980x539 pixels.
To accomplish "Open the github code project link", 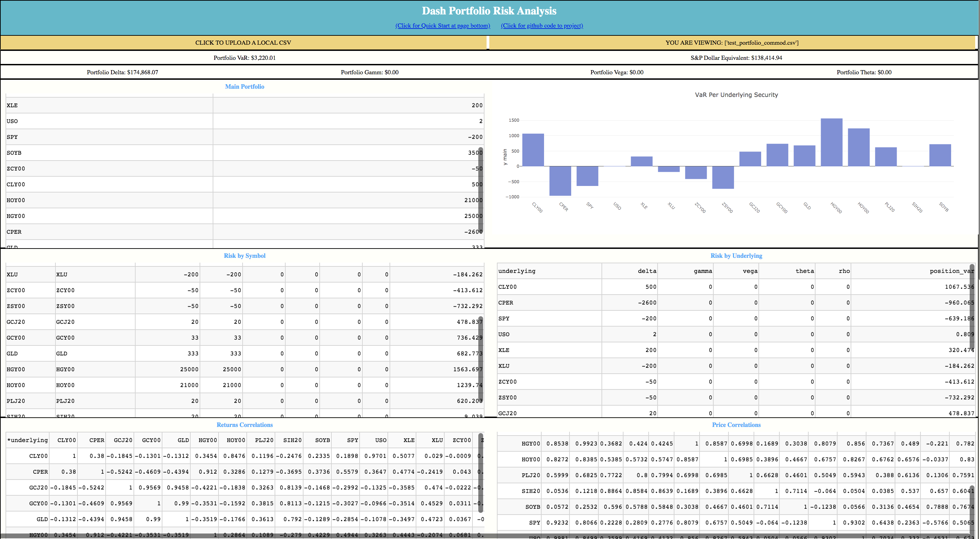I will click(542, 25).
